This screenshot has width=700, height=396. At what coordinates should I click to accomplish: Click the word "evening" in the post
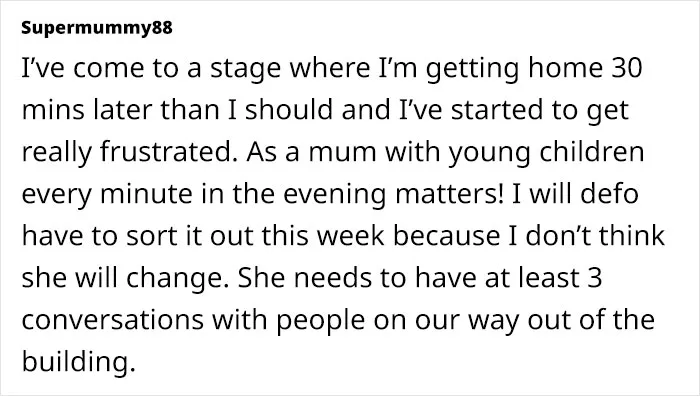coord(335,195)
